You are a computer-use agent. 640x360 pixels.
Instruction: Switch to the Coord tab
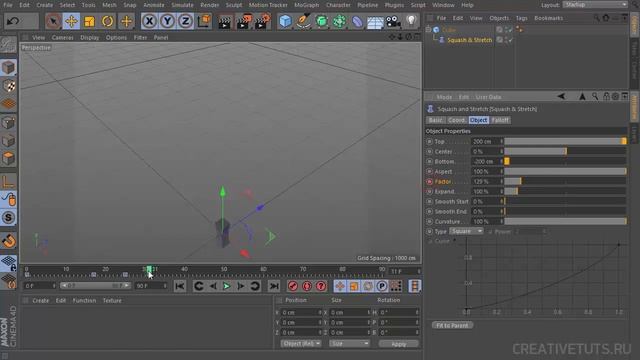click(456, 120)
